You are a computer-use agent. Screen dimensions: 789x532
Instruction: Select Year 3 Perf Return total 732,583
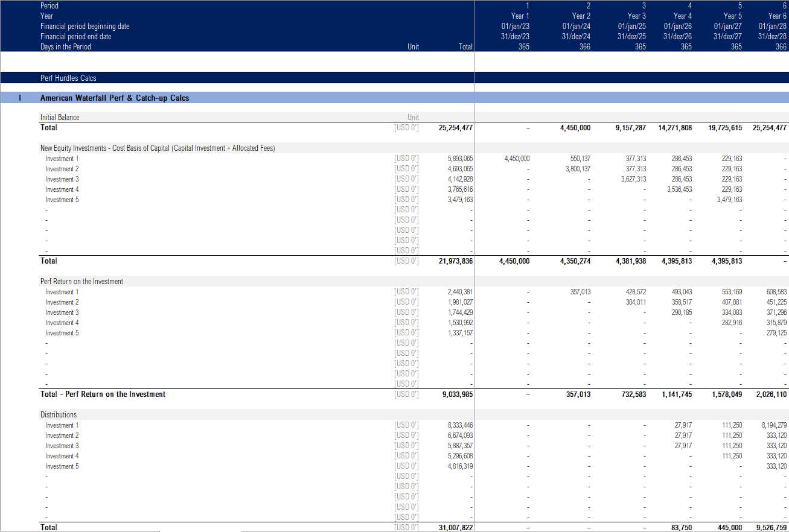tap(633, 394)
